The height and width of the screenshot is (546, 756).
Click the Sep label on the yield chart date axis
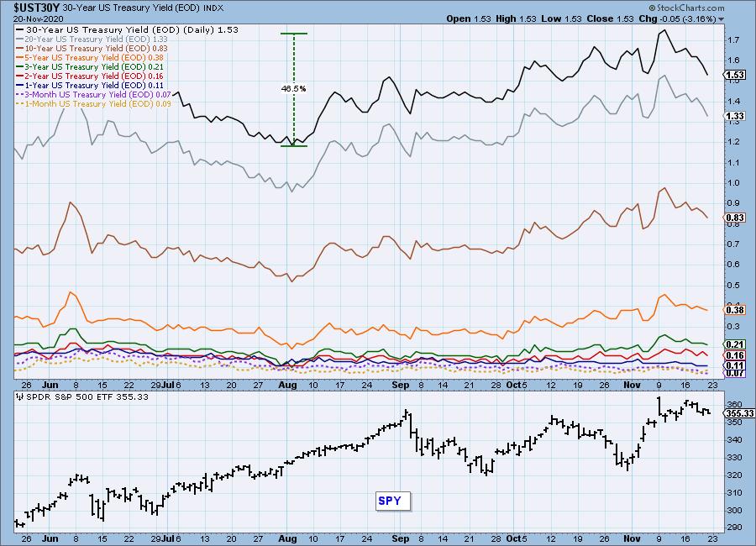coord(400,385)
